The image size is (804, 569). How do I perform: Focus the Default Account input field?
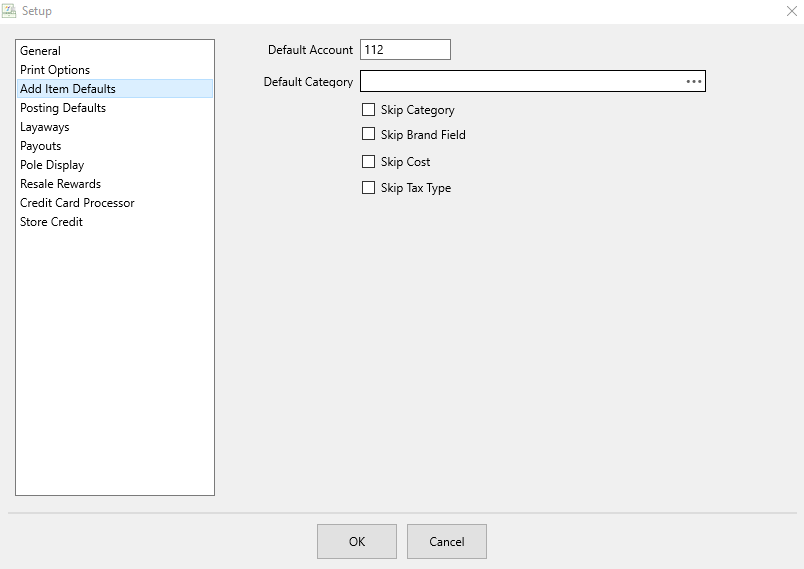coord(405,50)
